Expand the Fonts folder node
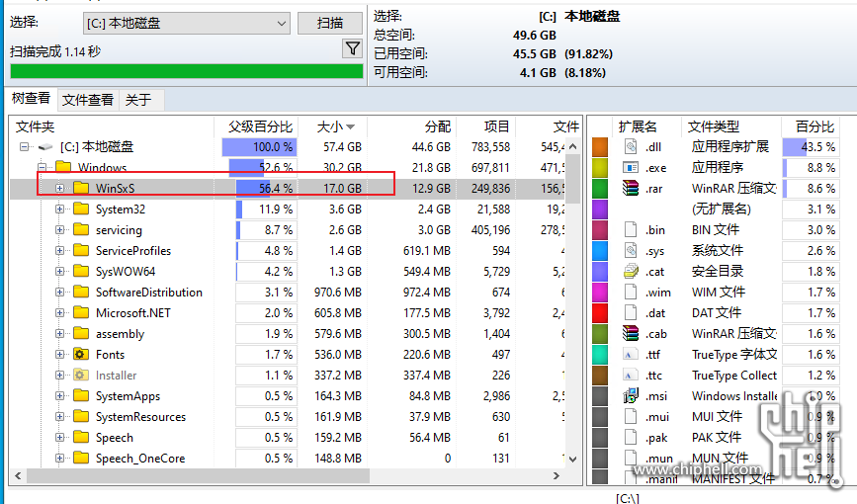 point(59,354)
